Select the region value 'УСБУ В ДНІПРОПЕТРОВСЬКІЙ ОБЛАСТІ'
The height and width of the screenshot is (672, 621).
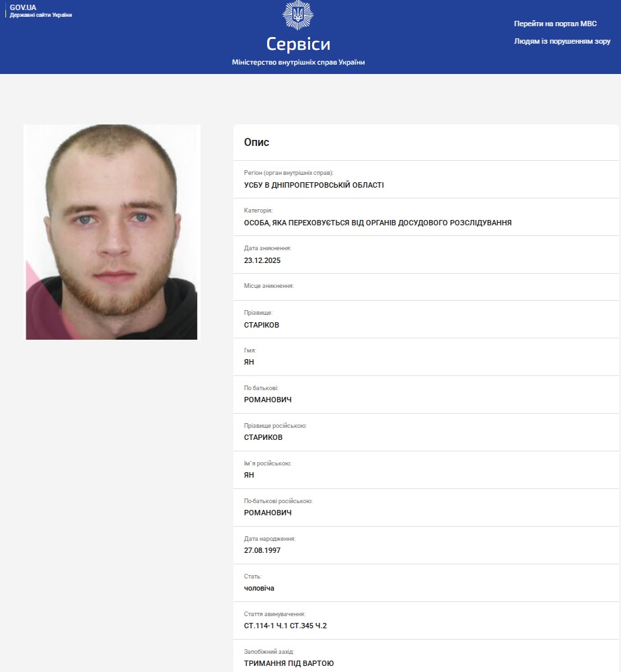point(314,185)
